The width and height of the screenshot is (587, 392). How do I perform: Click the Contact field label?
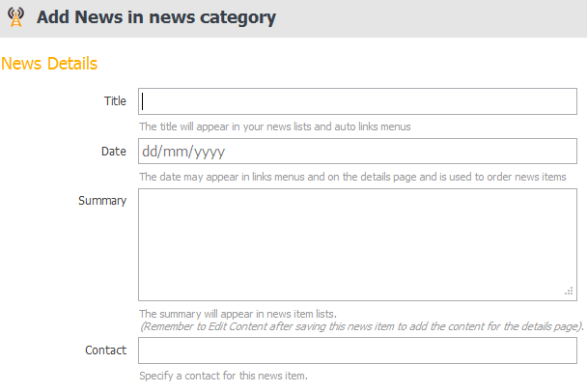coord(105,350)
